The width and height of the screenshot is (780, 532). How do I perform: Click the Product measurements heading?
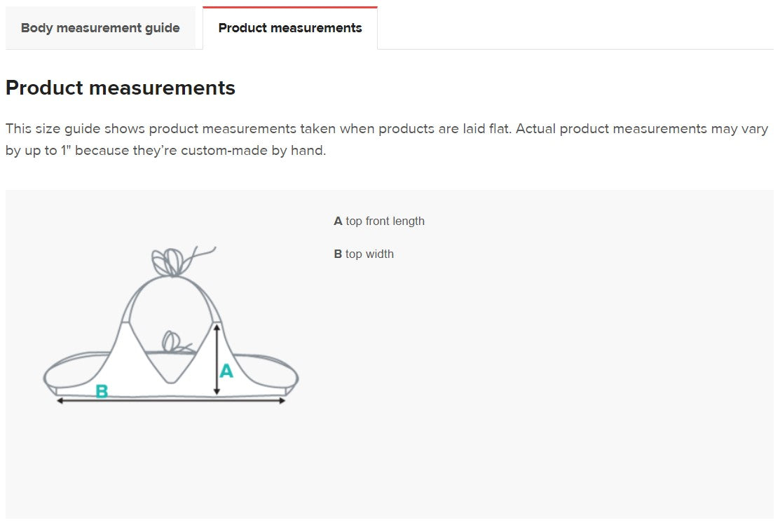(x=121, y=88)
